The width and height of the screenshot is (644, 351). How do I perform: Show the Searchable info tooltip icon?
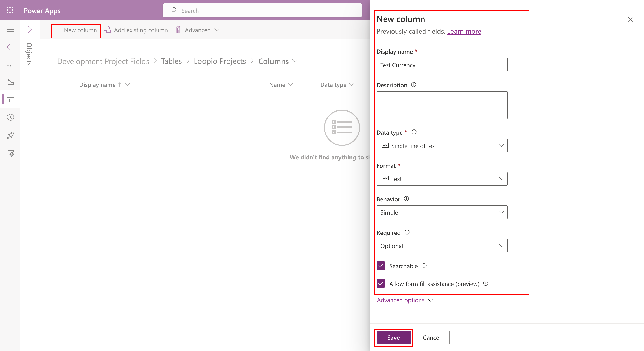(x=424, y=266)
